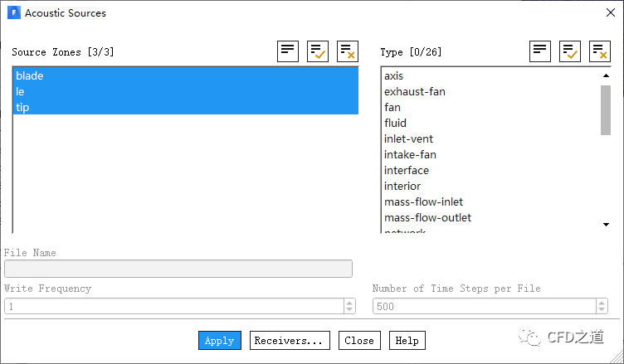Open the Receivers dialog
The height and width of the screenshot is (364, 624).
(290, 341)
